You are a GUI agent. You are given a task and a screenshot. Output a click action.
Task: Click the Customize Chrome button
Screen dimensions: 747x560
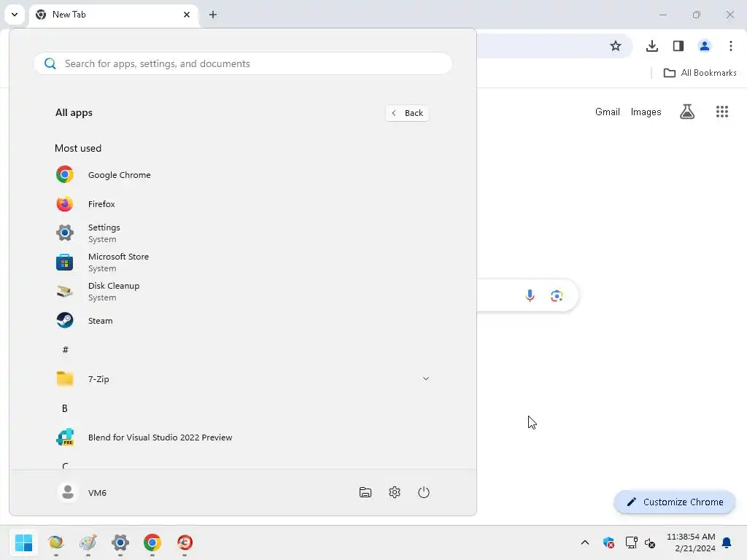click(x=675, y=502)
